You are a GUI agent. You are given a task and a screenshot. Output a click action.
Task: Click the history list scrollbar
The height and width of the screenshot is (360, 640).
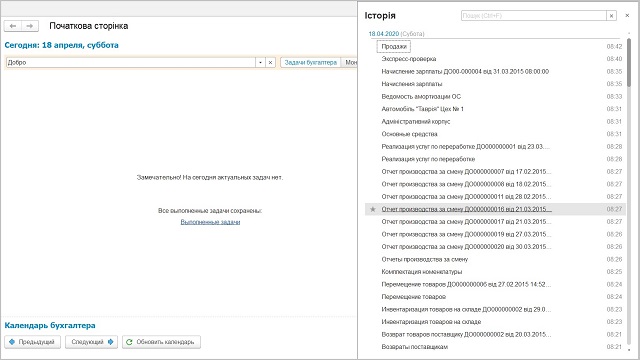[629, 62]
